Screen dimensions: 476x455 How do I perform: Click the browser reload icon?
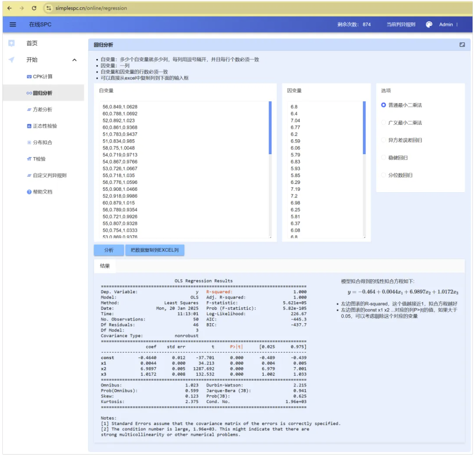(34, 8)
